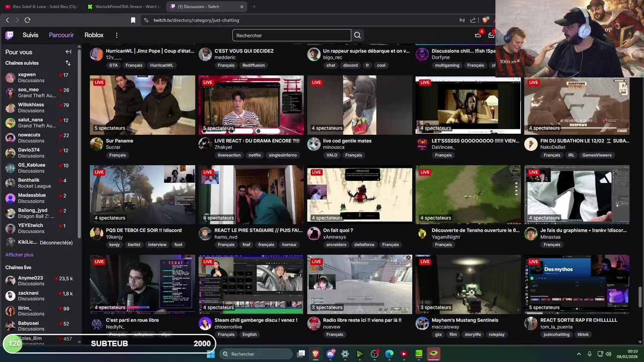Switch to the Bleu Soleil & Luiza tab

pyautogui.click(x=41, y=7)
